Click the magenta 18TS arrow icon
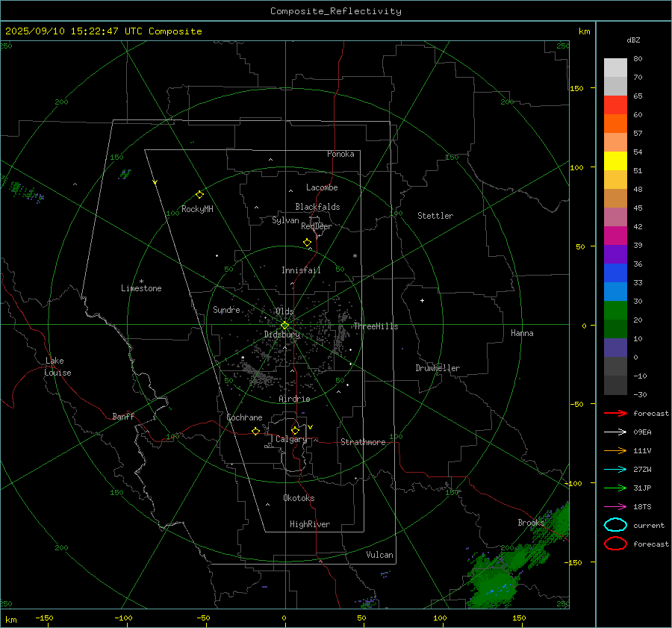Screen dimensions: 672x628 pos(615,507)
